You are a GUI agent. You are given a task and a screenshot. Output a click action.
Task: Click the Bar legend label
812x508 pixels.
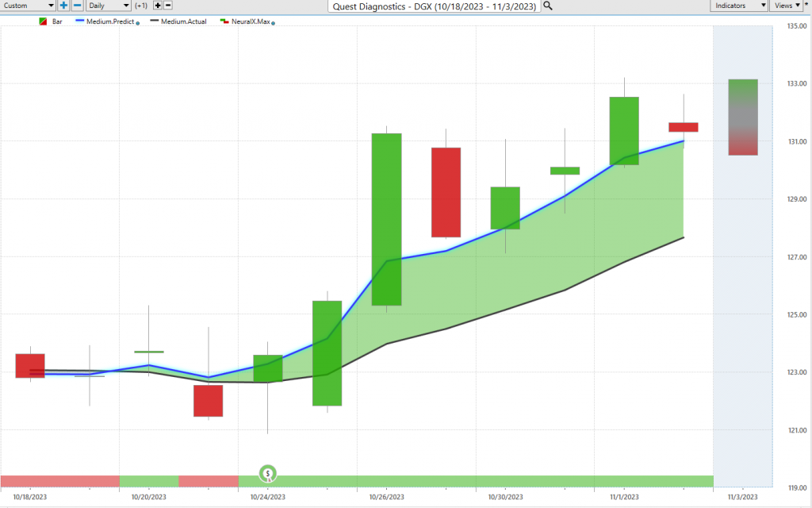click(57, 21)
